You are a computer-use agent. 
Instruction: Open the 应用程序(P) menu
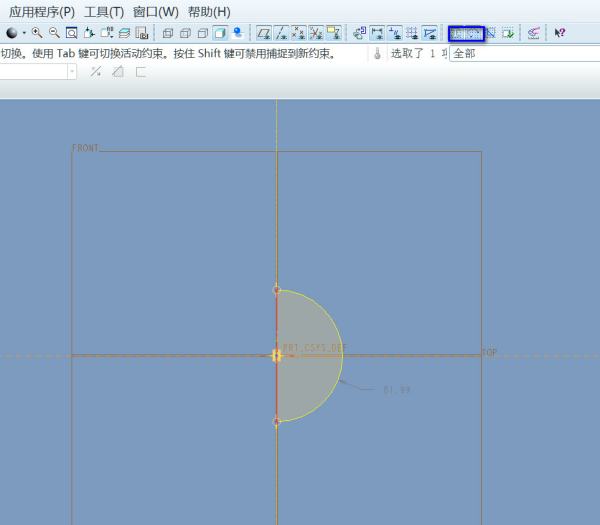[x=41, y=12]
